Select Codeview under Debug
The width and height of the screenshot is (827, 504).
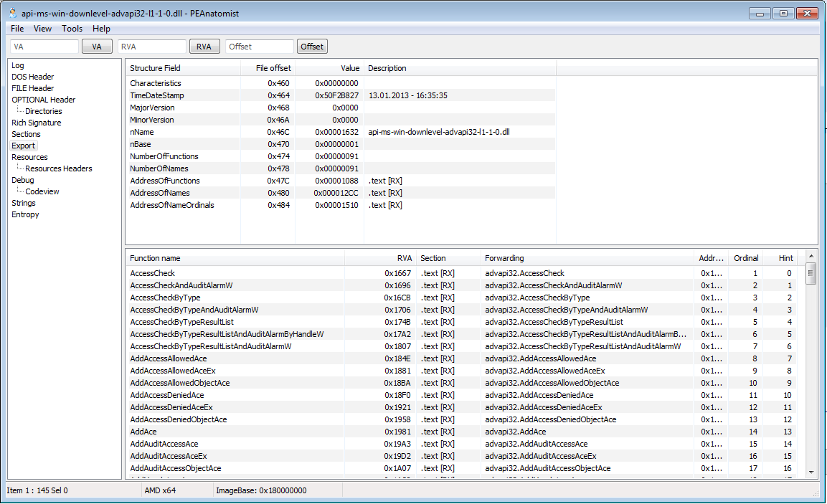42,191
